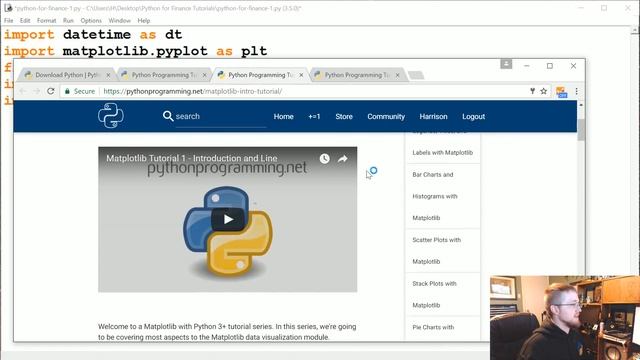Close the second Python Programming tab
Image resolution: width=640 pixels, height=360 pixels.
click(x=204, y=75)
